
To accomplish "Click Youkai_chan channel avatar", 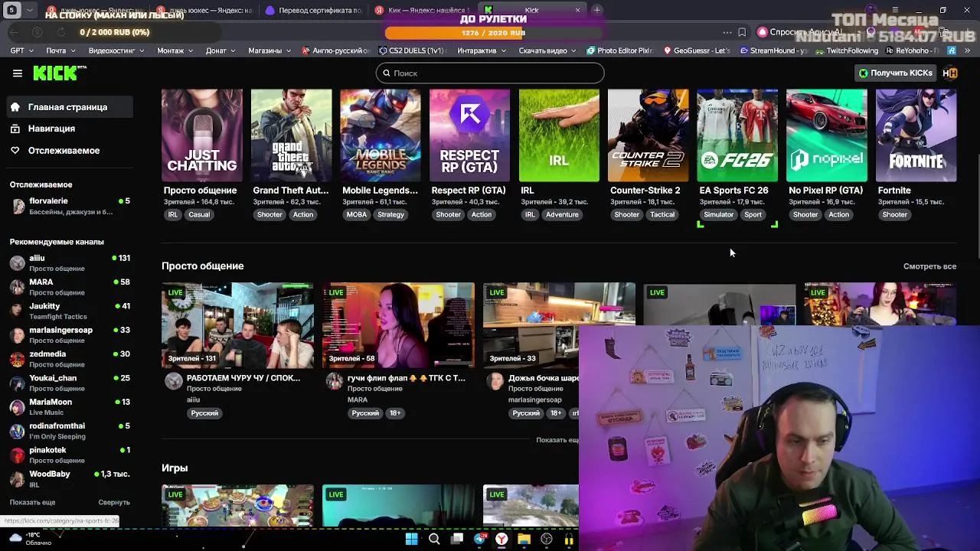I will click(18, 383).
